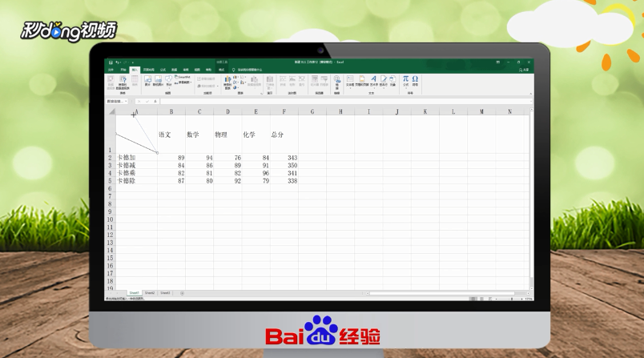Insert Win/Loss sparkline

(301, 81)
